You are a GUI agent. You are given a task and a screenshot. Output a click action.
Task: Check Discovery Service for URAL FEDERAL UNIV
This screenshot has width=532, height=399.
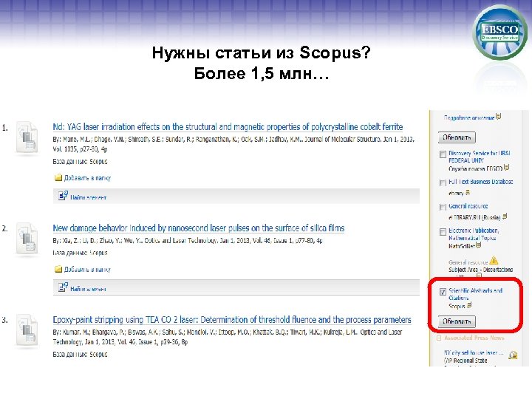[443, 154]
